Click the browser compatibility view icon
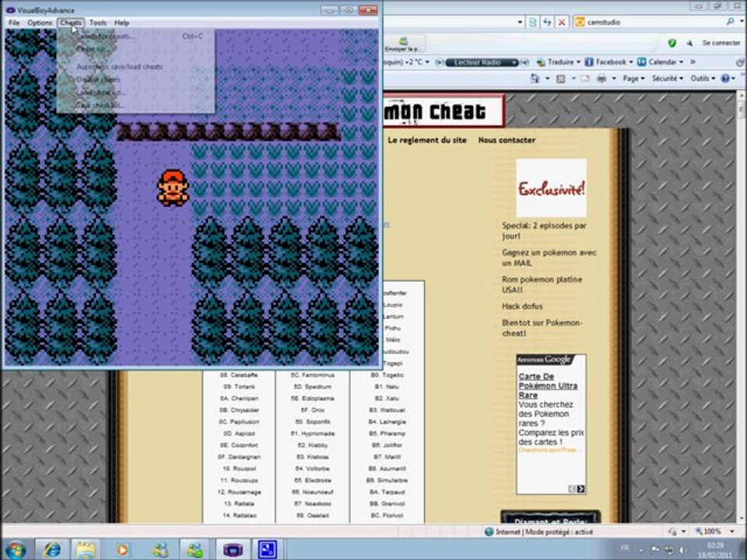This screenshot has height=560, width=747. (532, 22)
